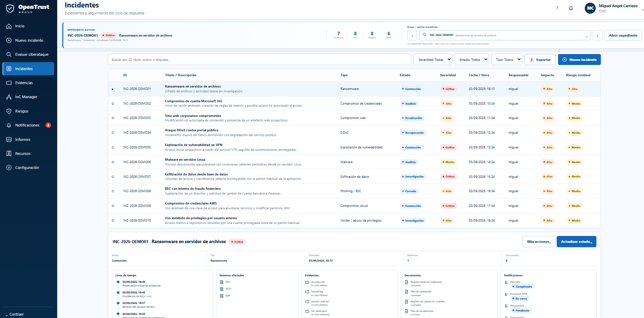Image resolution: width=644 pixels, height=318 pixels.
Task: Open firewall.log evidence file
Action: [317, 292]
